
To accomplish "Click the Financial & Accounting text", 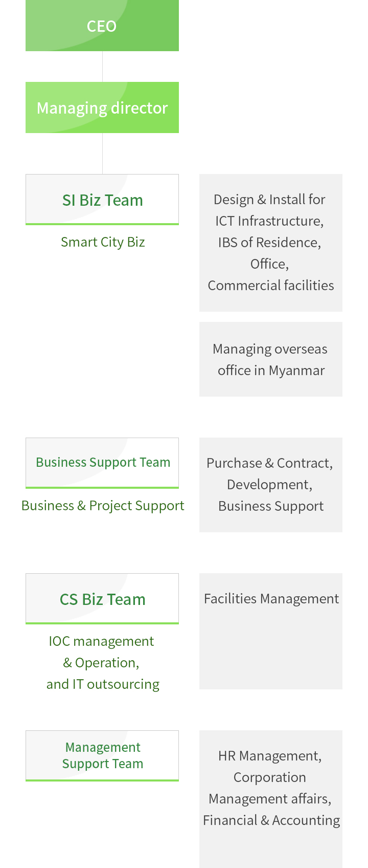I will point(271,820).
